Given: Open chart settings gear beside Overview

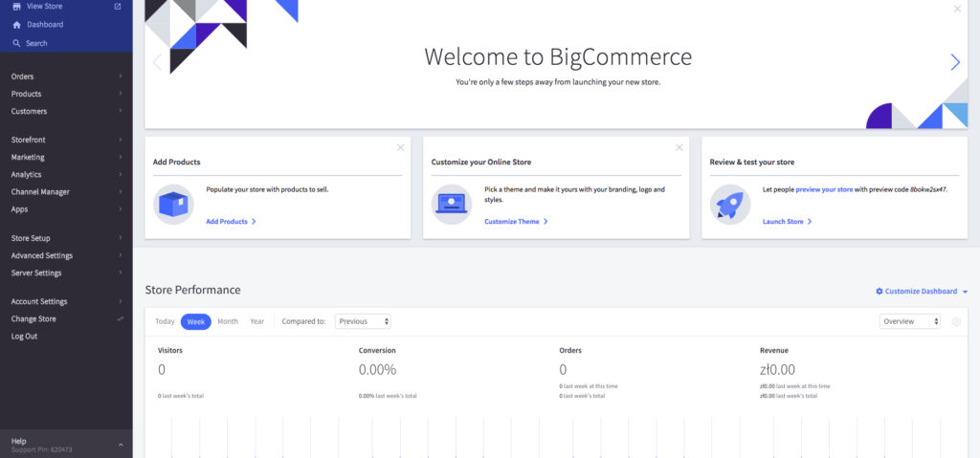Looking at the screenshot, I should tap(956, 322).
